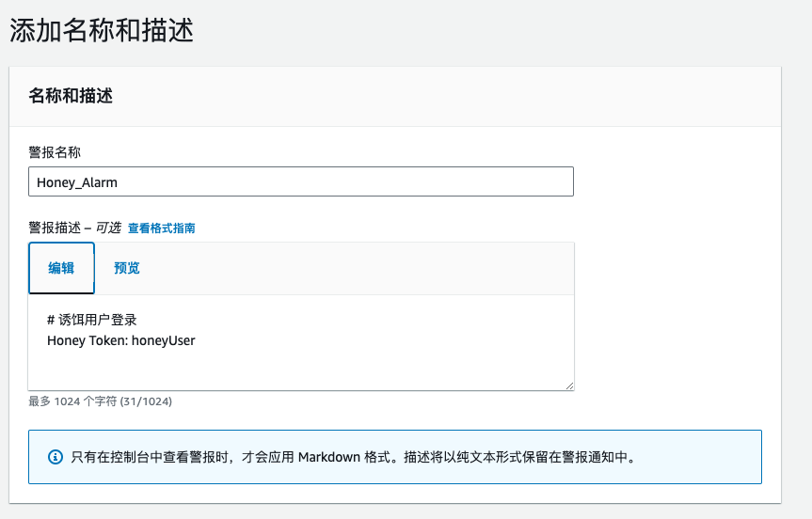Viewport: 812px width, 519px height.
Task: Click the '# 诱饵用户登录' line in description
Action: click(x=92, y=320)
